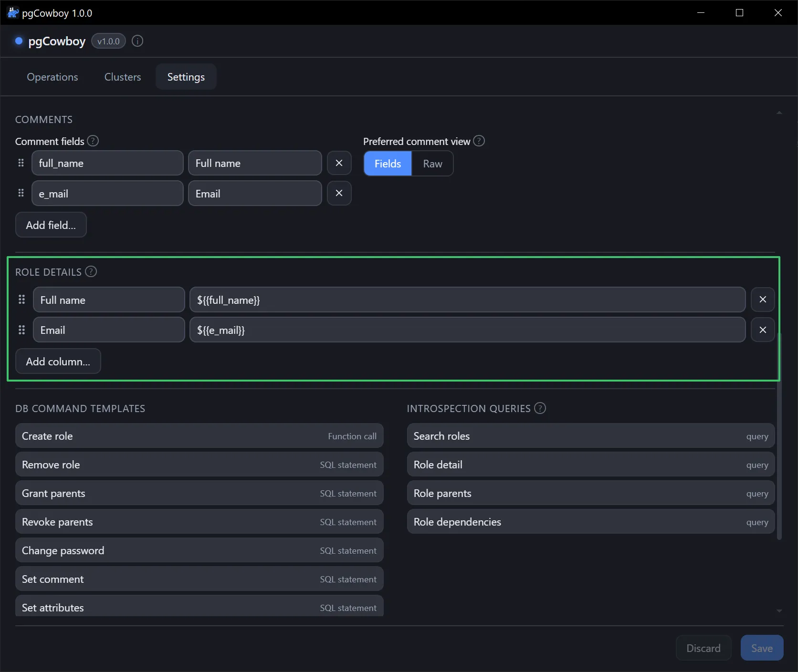798x672 pixels.
Task: Click the Add column... button
Action: 58,361
